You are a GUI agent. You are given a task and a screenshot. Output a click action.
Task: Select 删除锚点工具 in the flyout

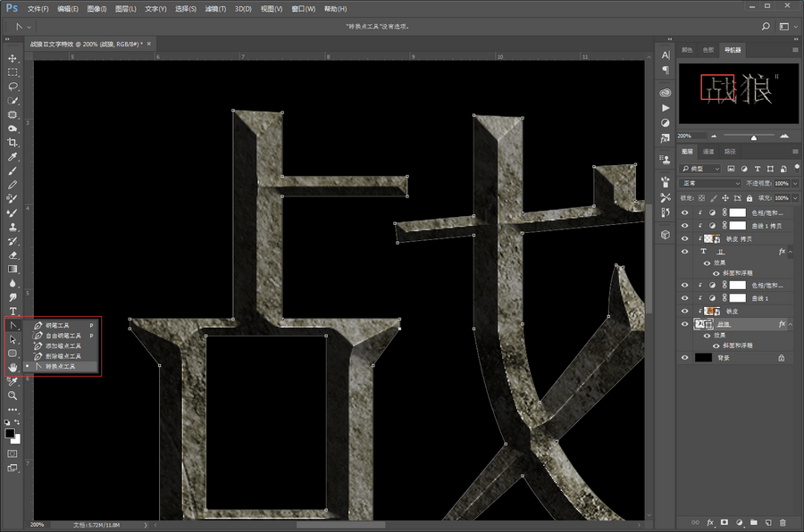tap(63, 356)
